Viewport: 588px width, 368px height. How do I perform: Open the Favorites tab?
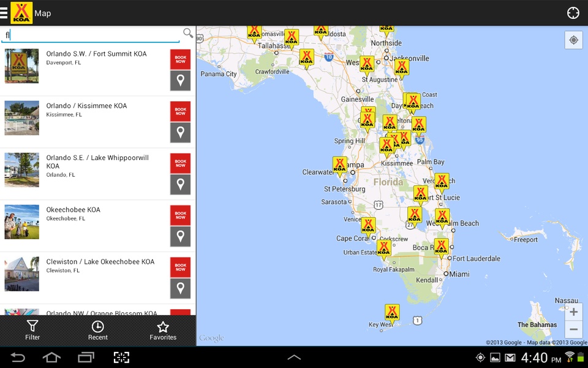pos(163,331)
